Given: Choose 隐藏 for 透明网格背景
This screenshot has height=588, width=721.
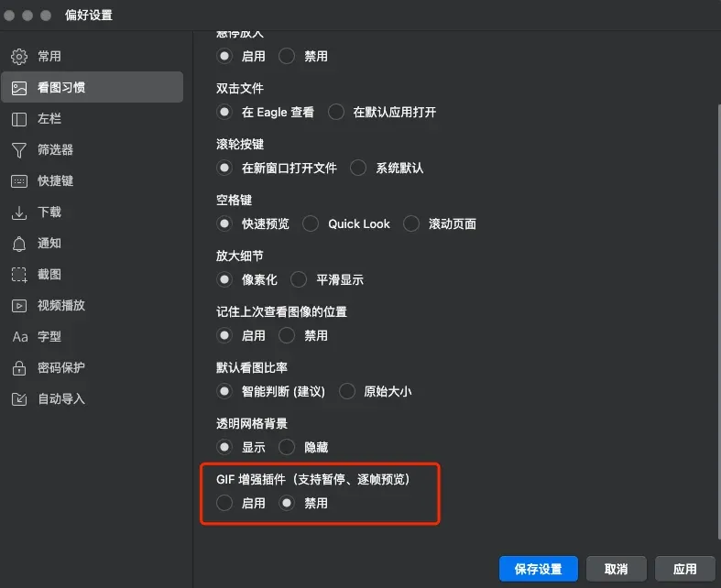Looking at the screenshot, I should point(287,447).
